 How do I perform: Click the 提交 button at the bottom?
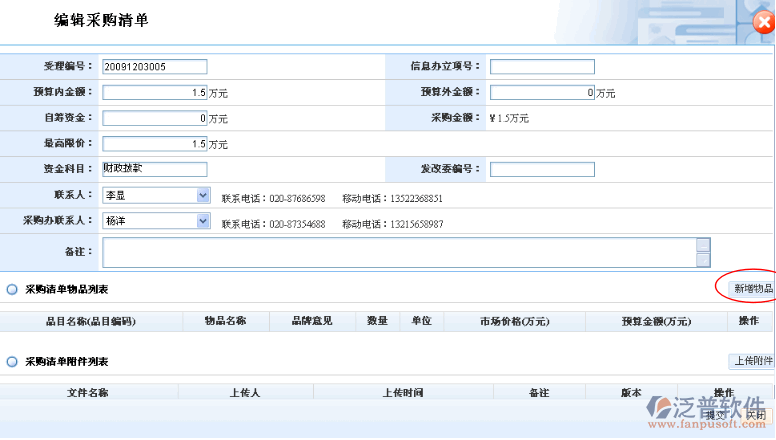click(x=716, y=415)
